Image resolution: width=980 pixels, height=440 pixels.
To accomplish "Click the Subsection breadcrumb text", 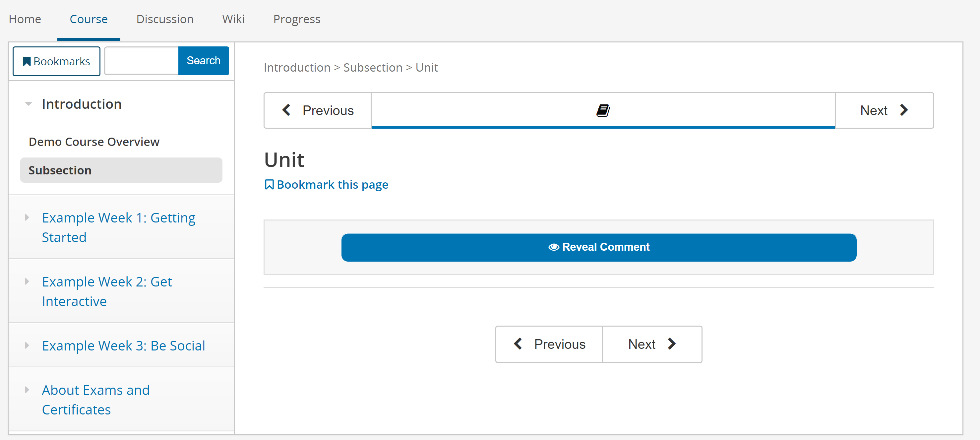I will [x=373, y=67].
